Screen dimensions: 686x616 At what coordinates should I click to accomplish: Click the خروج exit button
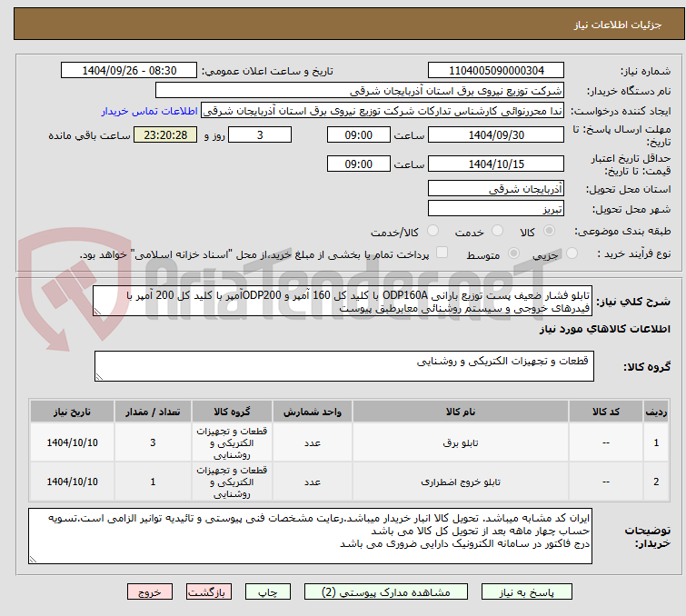[150, 592]
